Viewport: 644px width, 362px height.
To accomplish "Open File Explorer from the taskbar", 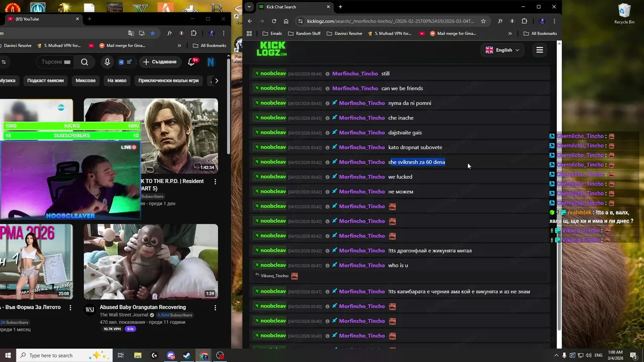I will coord(138,355).
